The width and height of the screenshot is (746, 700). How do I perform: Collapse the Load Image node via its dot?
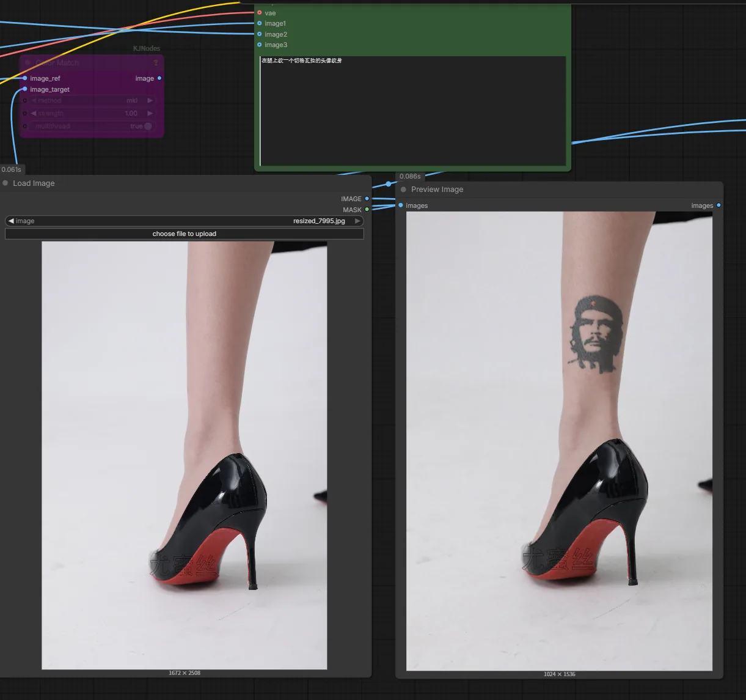click(5, 183)
